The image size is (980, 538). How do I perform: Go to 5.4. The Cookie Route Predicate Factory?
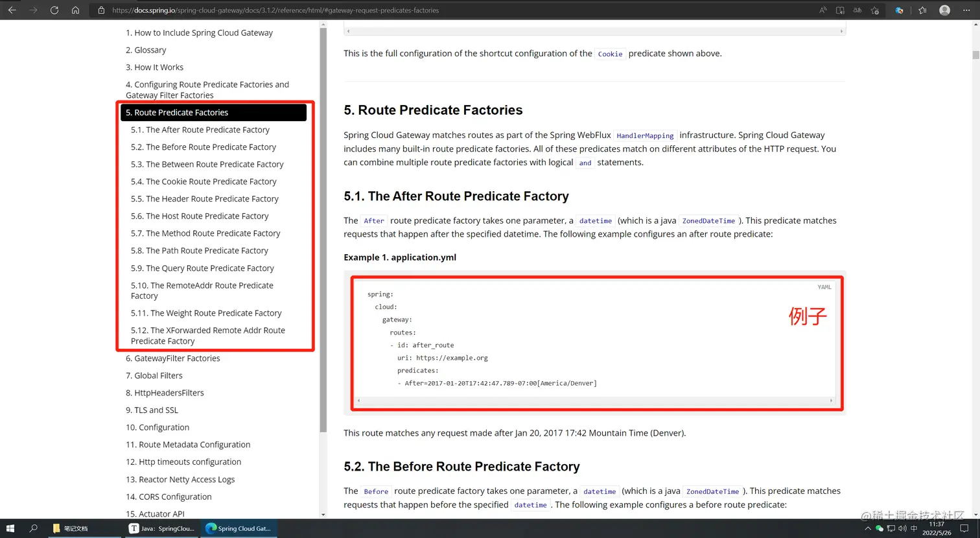tap(204, 181)
